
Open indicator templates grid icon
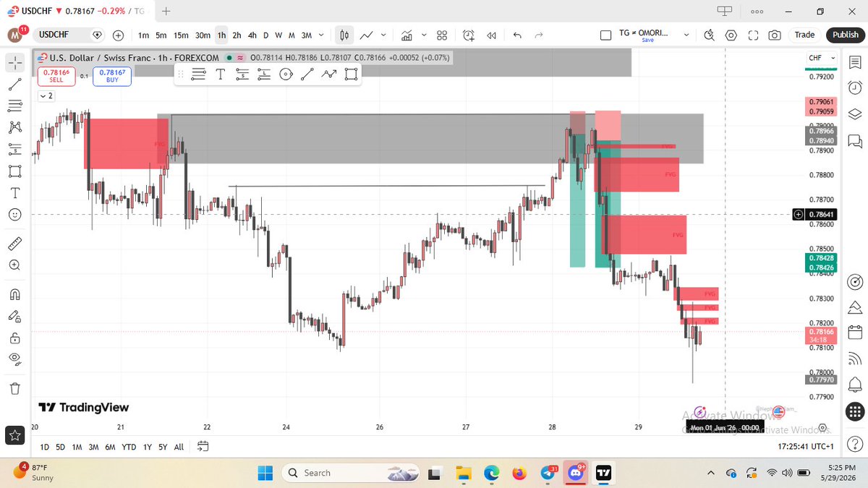[442, 35]
